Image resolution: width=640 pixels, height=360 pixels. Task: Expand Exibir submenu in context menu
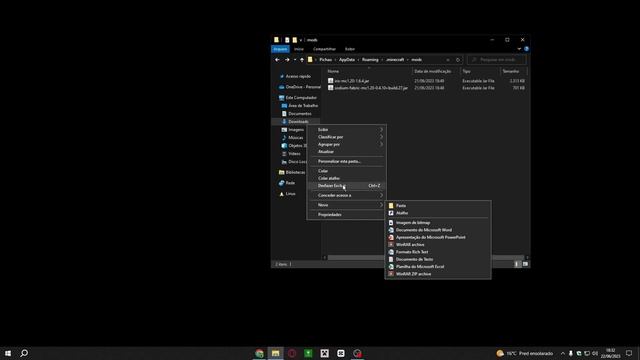point(347,129)
